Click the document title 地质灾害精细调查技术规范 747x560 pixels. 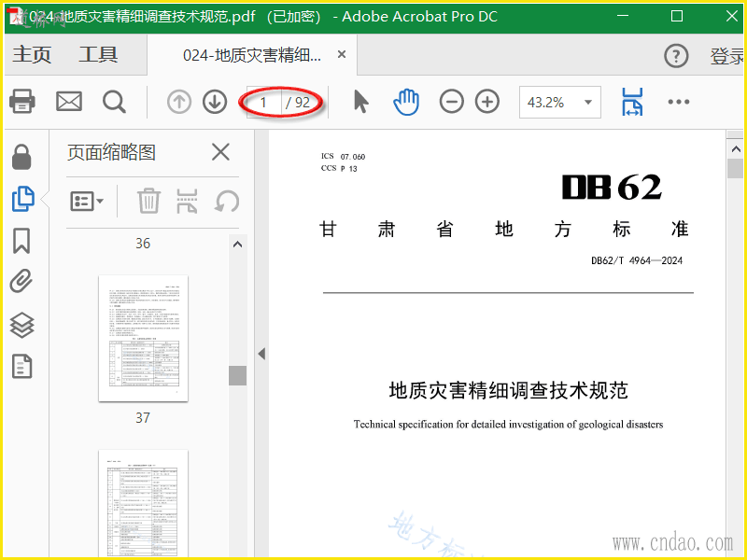(x=508, y=390)
